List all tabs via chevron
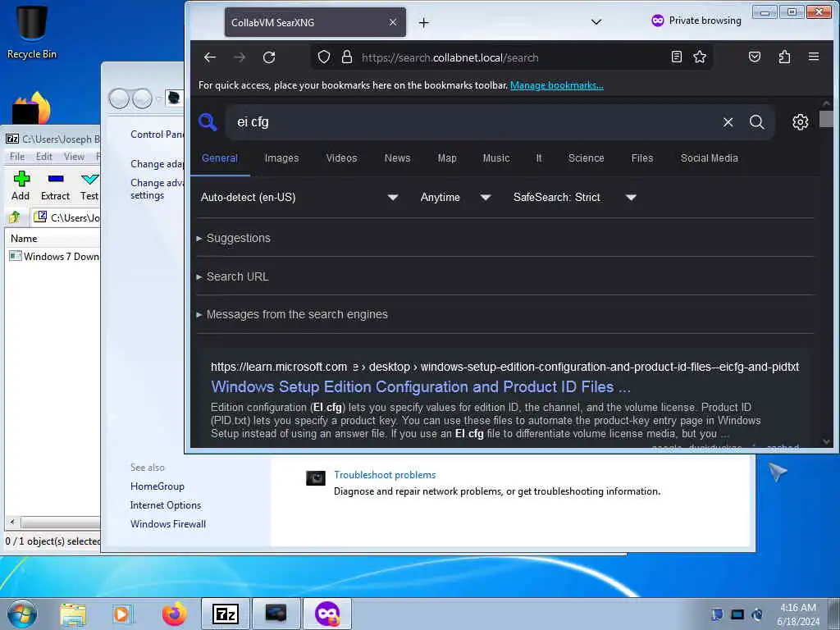Viewport: 840px width, 630px height. pyautogui.click(x=596, y=22)
